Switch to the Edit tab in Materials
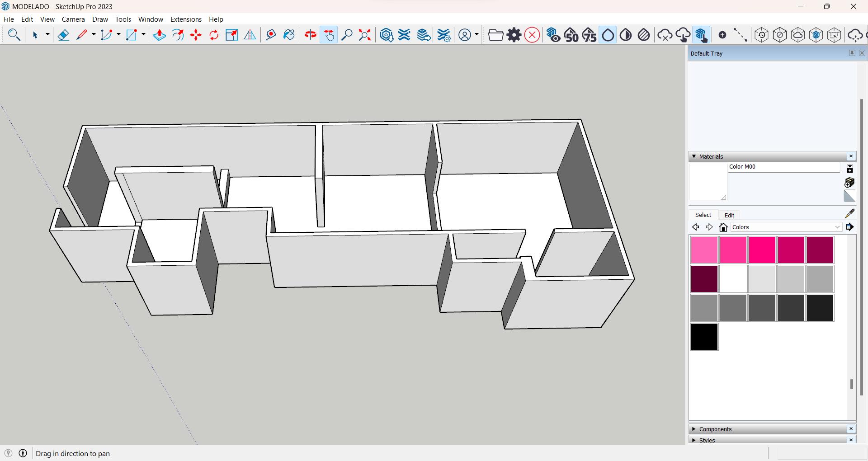 pyautogui.click(x=729, y=215)
